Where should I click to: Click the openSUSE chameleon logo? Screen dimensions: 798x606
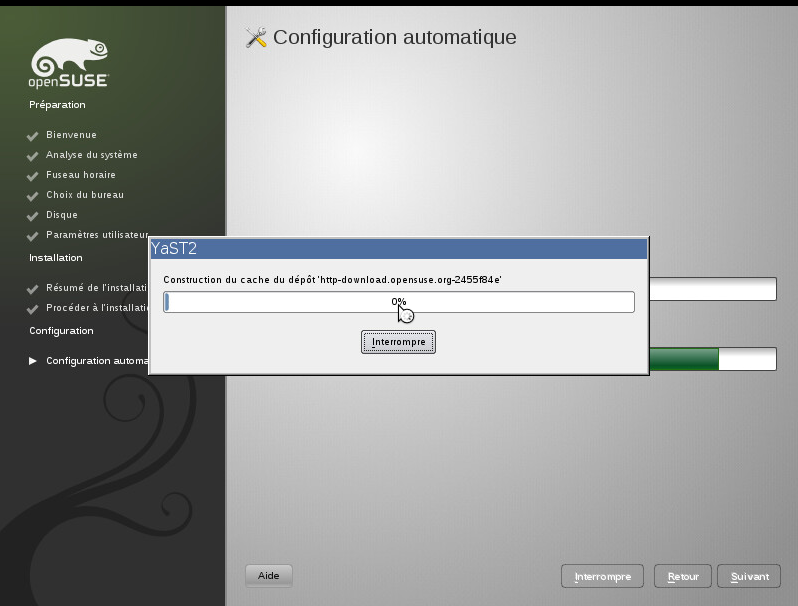(68, 63)
